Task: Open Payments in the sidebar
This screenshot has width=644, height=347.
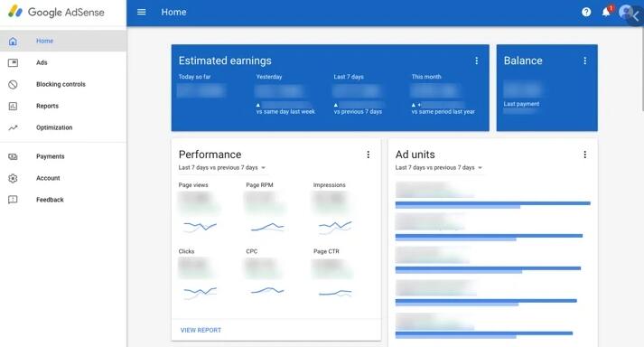Action: click(63, 156)
